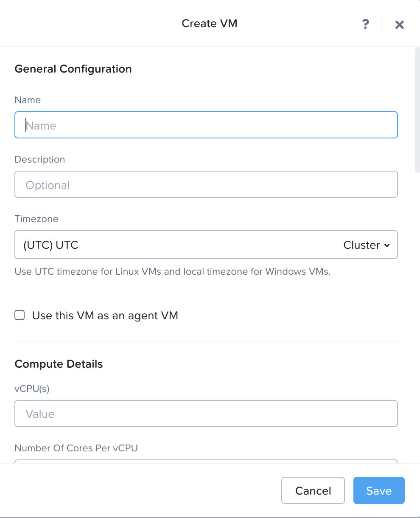Expand the Cluster chevron arrow
The height and width of the screenshot is (518, 420).
[386, 245]
